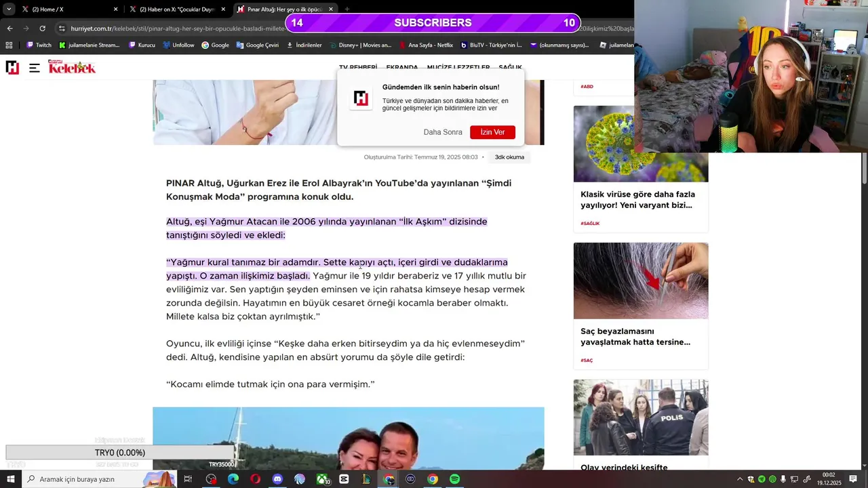Open the Google bookmark
Image resolution: width=868 pixels, height=488 pixels.
point(215,45)
